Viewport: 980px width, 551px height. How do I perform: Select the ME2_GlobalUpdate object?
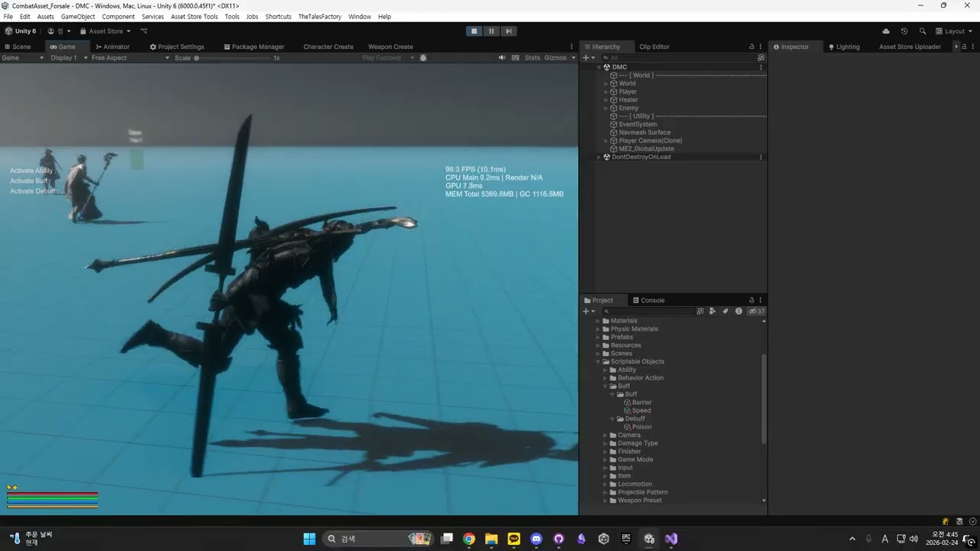(x=646, y=149)
